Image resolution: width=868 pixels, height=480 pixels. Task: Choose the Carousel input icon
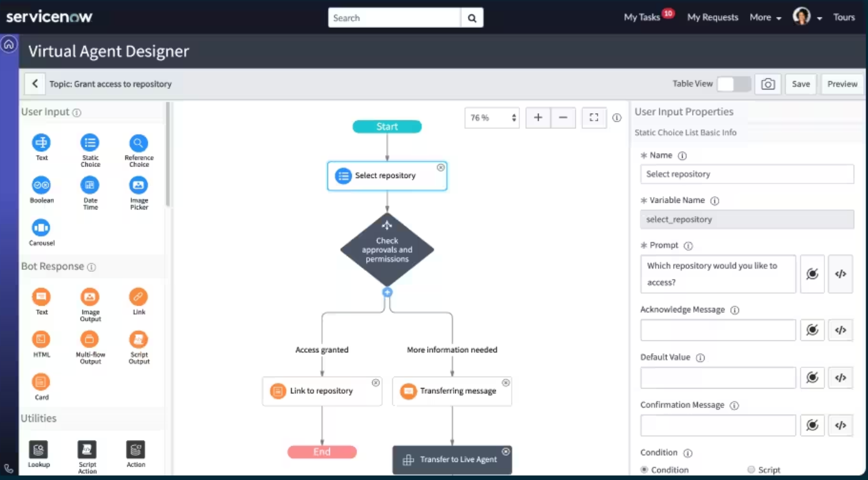pyautogui.click(x=41, y=228)
